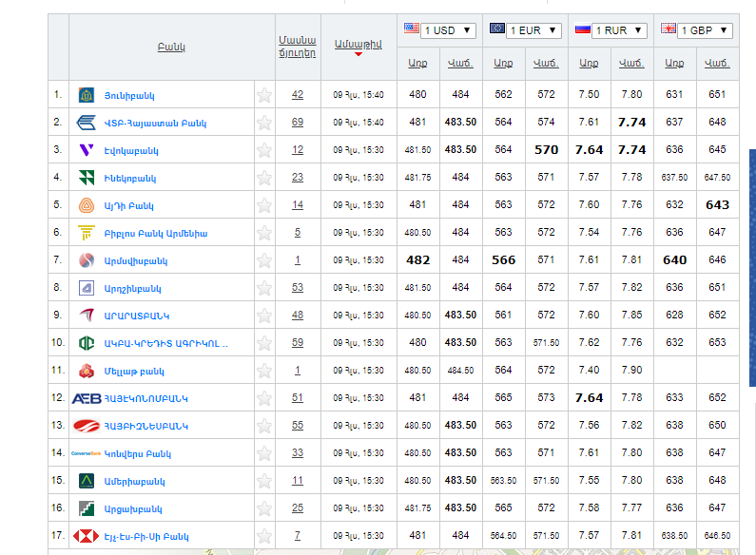Open the row 14 bank name link
This screenshot has width=756, height=555.
(138, 454)
